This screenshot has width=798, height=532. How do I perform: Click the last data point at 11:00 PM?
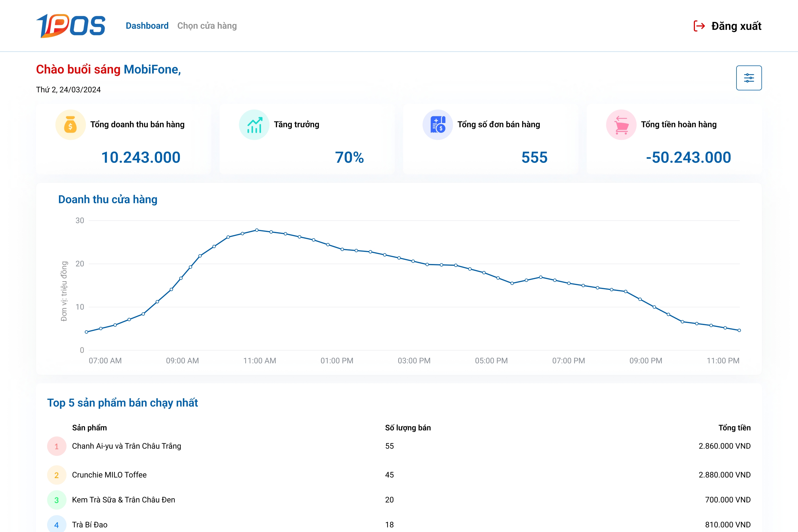[x=739, y=330]
